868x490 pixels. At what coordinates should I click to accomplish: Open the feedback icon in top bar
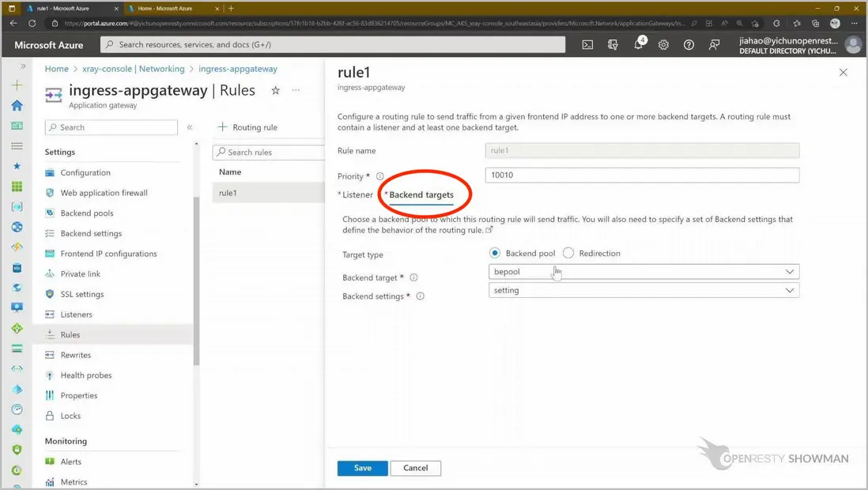[714, 45]
